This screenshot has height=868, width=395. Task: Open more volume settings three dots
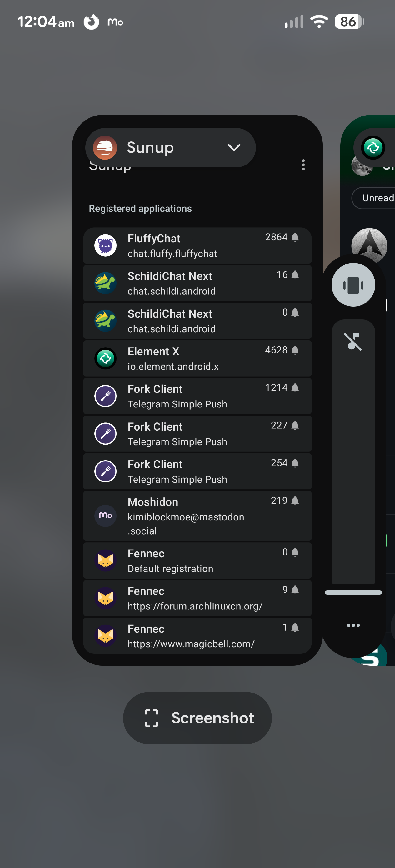pos(353,625)
